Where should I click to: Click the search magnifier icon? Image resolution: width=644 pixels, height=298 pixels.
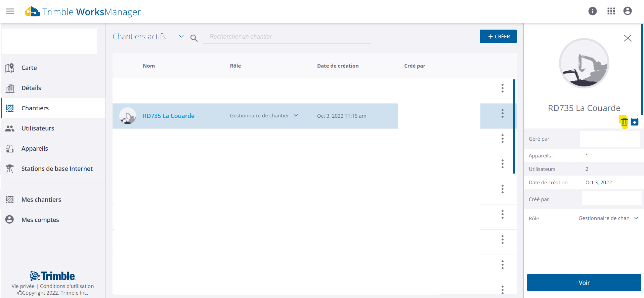point(194,38)
